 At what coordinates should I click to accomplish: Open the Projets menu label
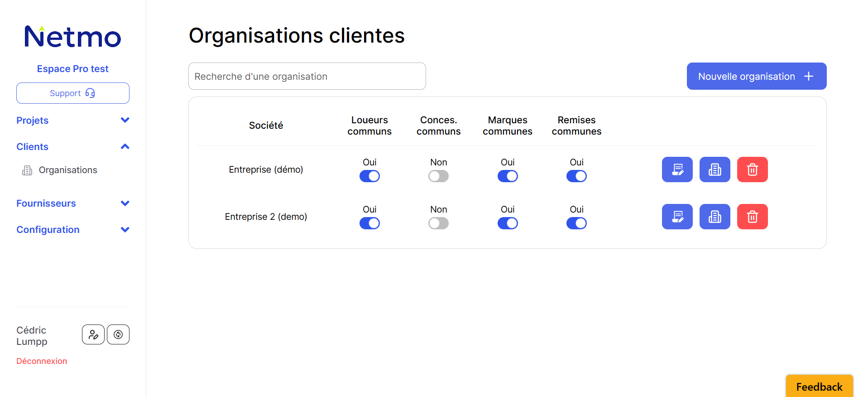pyautogui.click(x=32, y=121)
